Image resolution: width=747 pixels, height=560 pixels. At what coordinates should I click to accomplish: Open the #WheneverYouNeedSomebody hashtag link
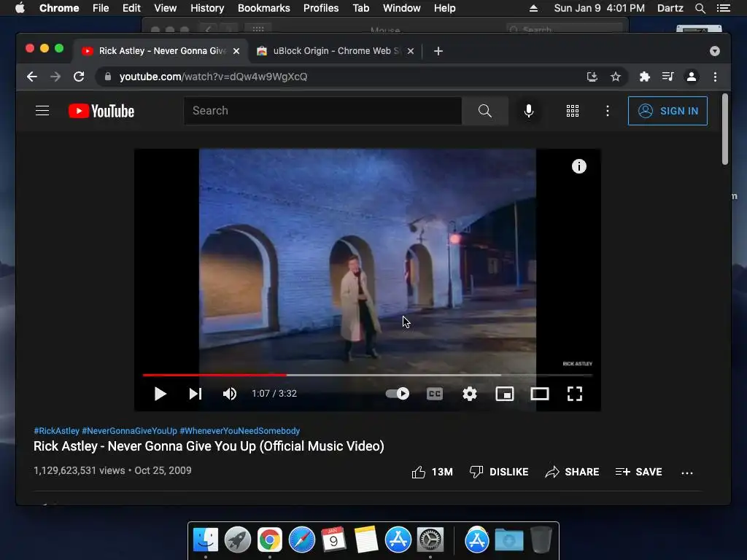[x=239, y=431]
